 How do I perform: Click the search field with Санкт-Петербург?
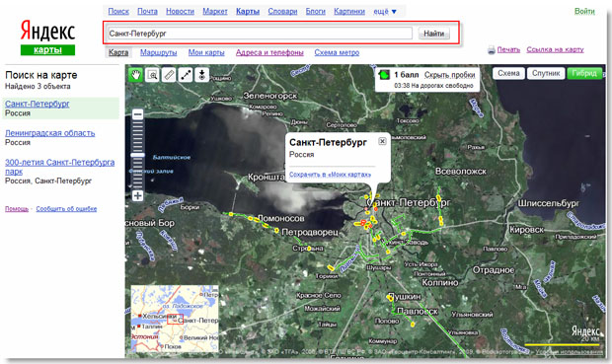point(260,34)
